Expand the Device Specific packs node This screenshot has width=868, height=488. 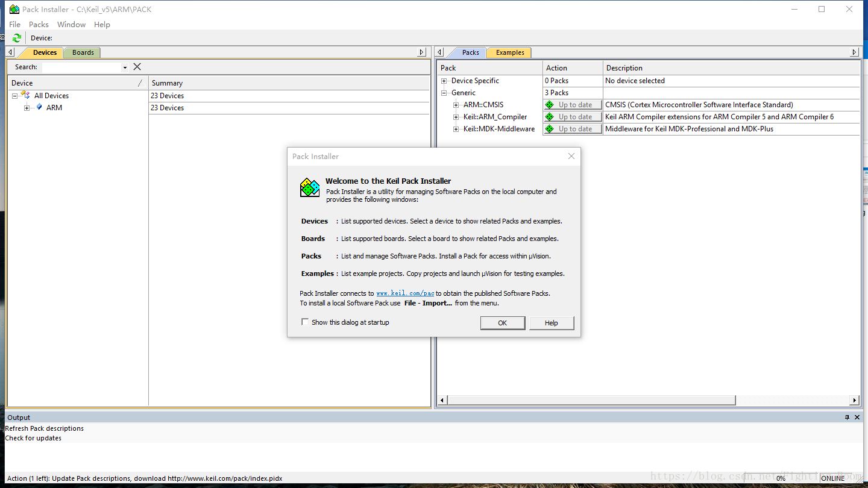click(x=444, y=81)
